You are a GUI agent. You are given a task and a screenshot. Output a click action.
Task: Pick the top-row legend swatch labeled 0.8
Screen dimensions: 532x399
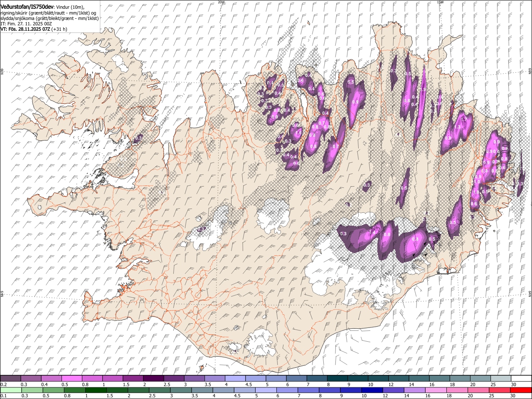(92, 379)
